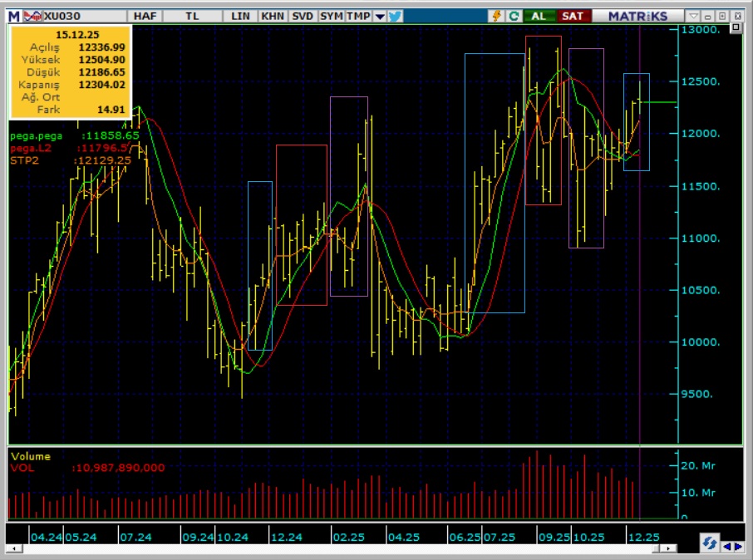Open the HAF period selector

click(145, 16)
